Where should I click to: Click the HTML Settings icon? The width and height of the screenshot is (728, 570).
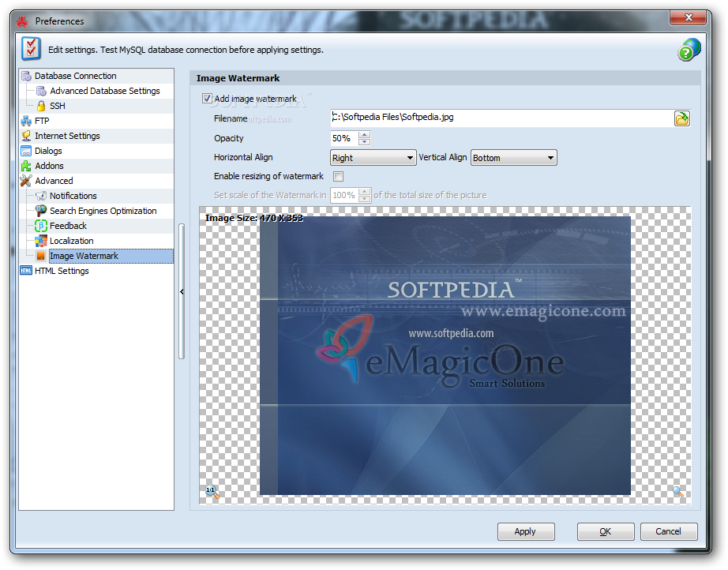(x=27, y=271)
